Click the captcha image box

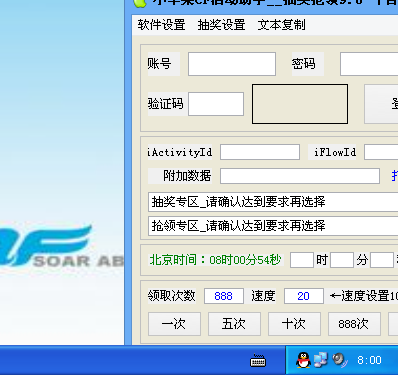pos(300,104)
